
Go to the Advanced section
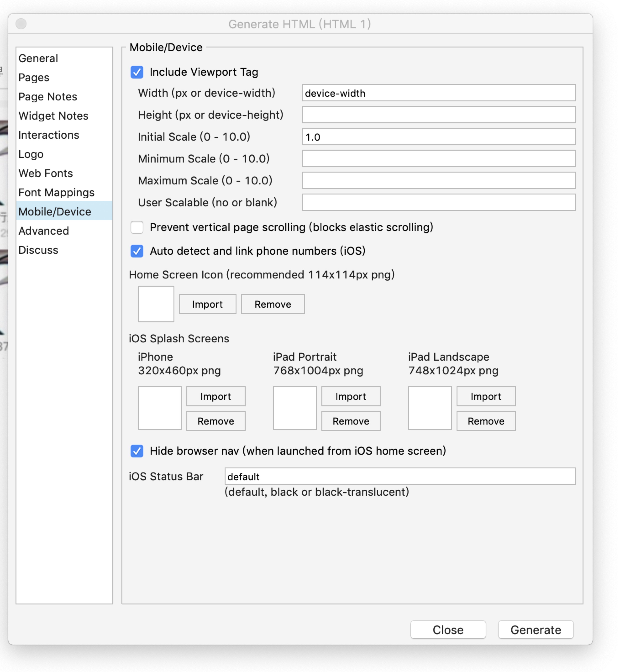43,231
